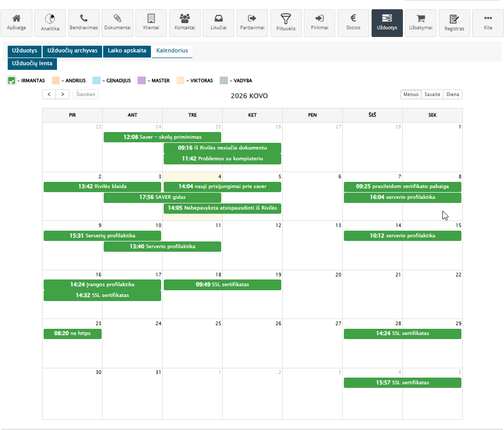
Task: Go to the previous month arrow
Action: 49,95
